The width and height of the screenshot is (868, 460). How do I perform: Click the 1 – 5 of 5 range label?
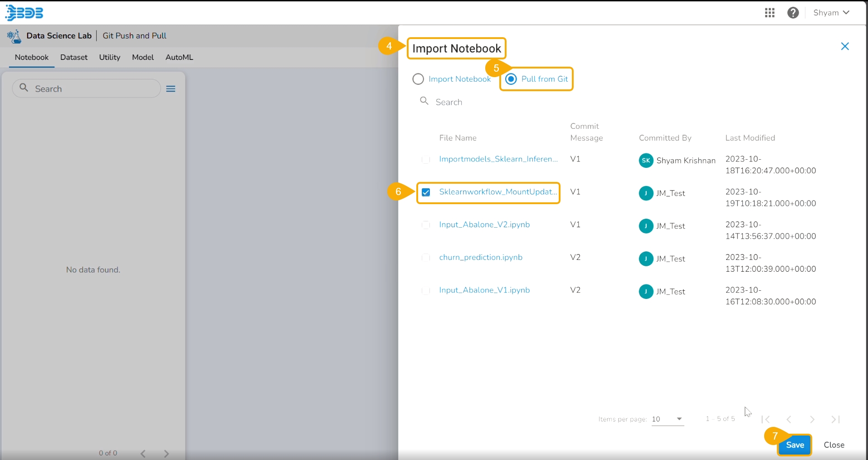(x=720, y=419)
